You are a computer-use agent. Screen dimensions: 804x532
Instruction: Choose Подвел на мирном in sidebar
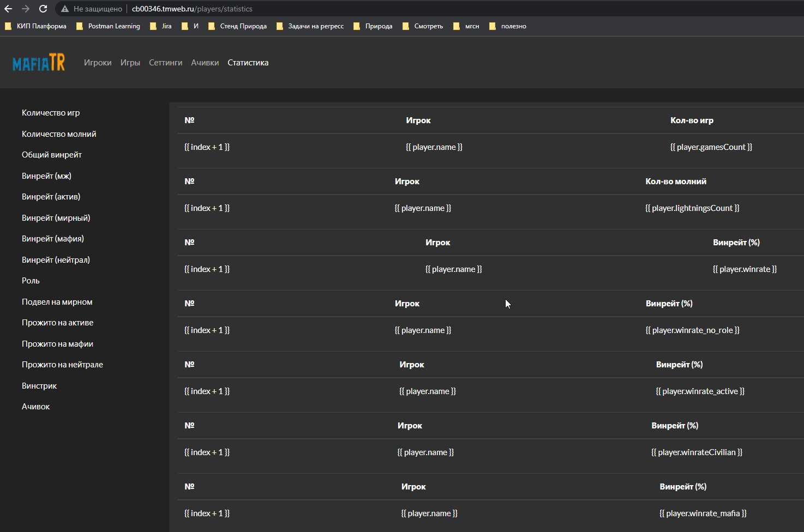[57, 302]
